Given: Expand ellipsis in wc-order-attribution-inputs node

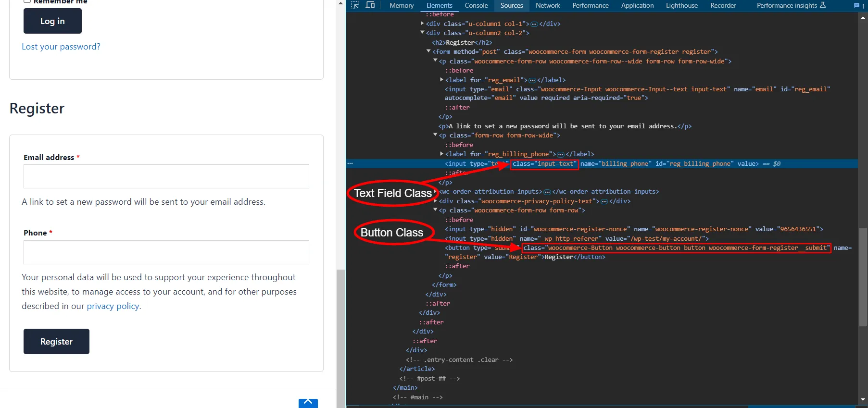Looking at the screenshot, I should point(547,192).
